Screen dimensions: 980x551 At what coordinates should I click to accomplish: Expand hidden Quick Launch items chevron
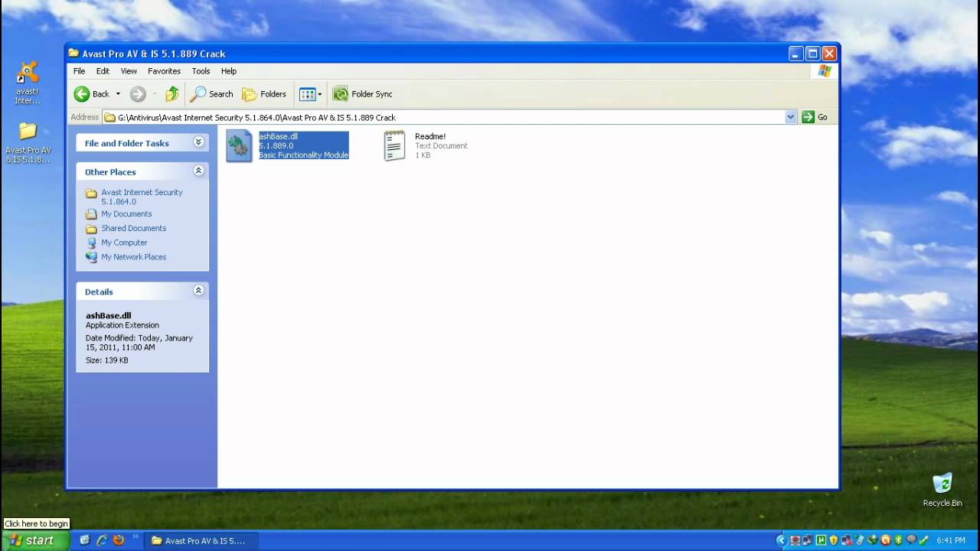point(136,537)
